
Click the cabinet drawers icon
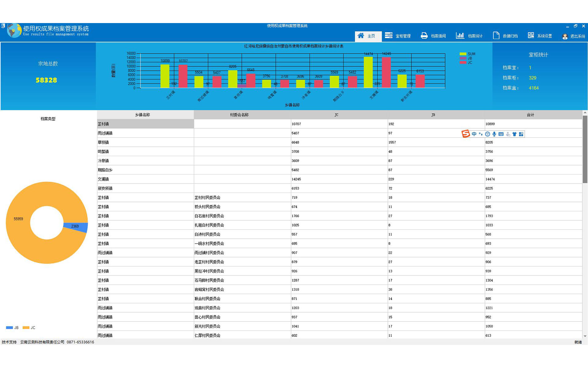point(388,36)
